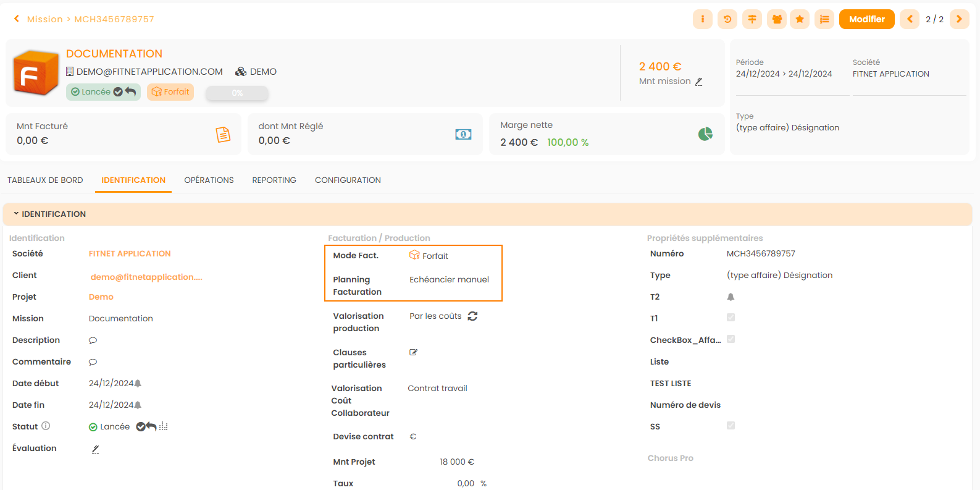Click the invoice icon in Mnt Facturé card
980x490 pixels.
pyautogui.click(x=223, y=134)
